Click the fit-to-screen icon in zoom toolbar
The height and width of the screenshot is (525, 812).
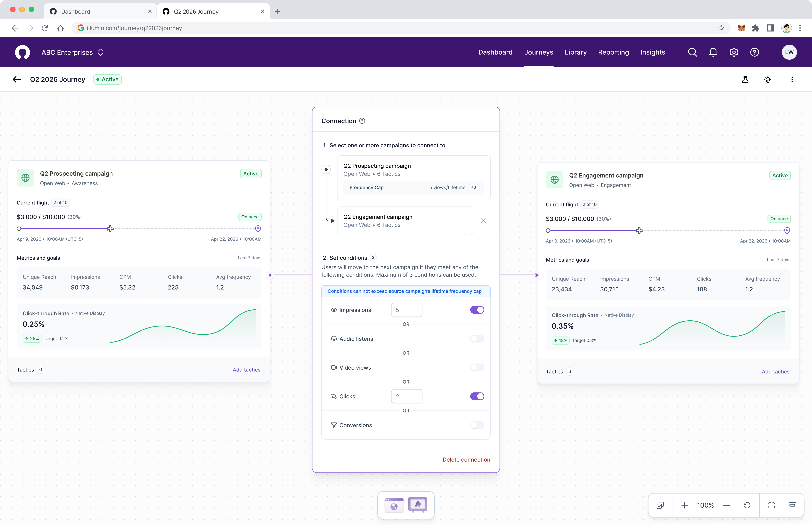pyautogui.click(x=771, y=505)
